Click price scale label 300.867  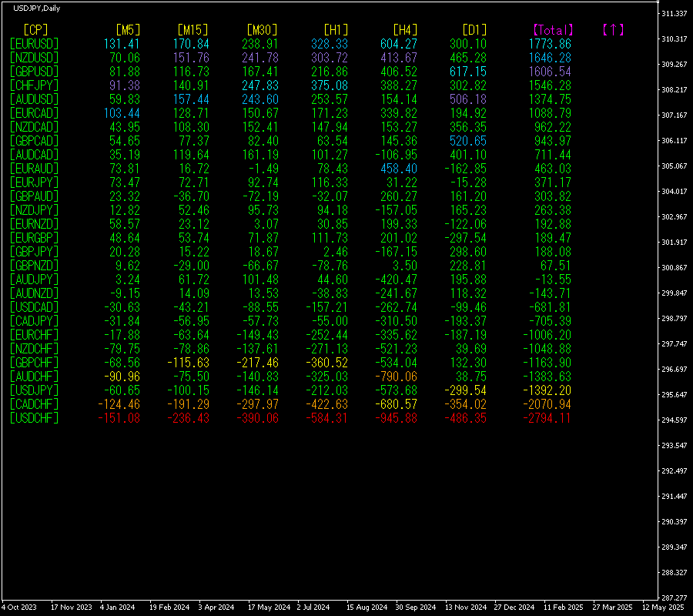coord(675,268)
